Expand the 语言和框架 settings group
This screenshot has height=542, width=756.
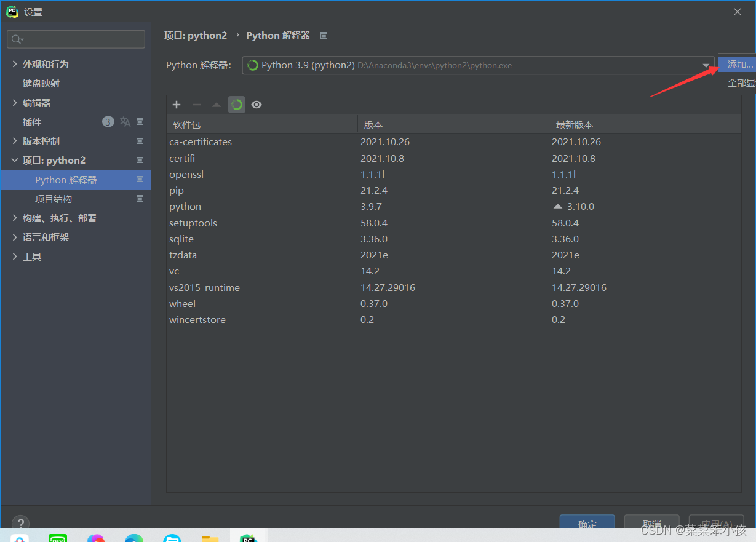[15, 237]
